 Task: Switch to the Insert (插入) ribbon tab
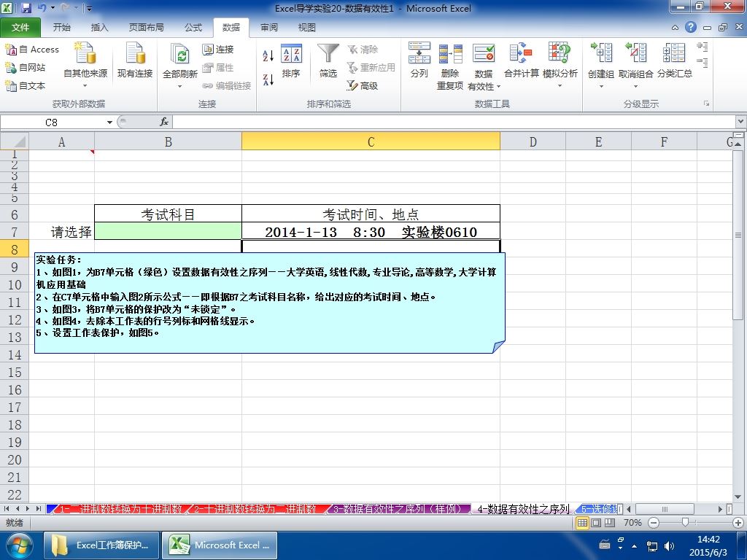(99, 28)
